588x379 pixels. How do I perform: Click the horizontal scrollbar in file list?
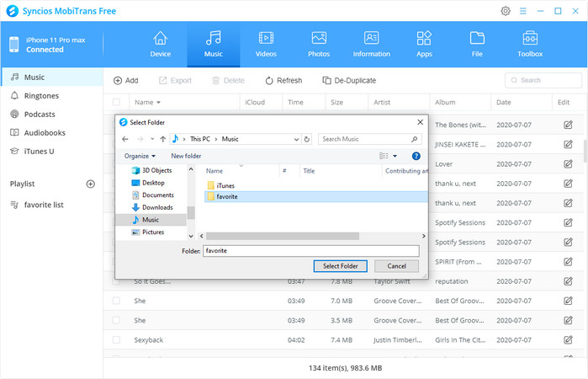283,236
